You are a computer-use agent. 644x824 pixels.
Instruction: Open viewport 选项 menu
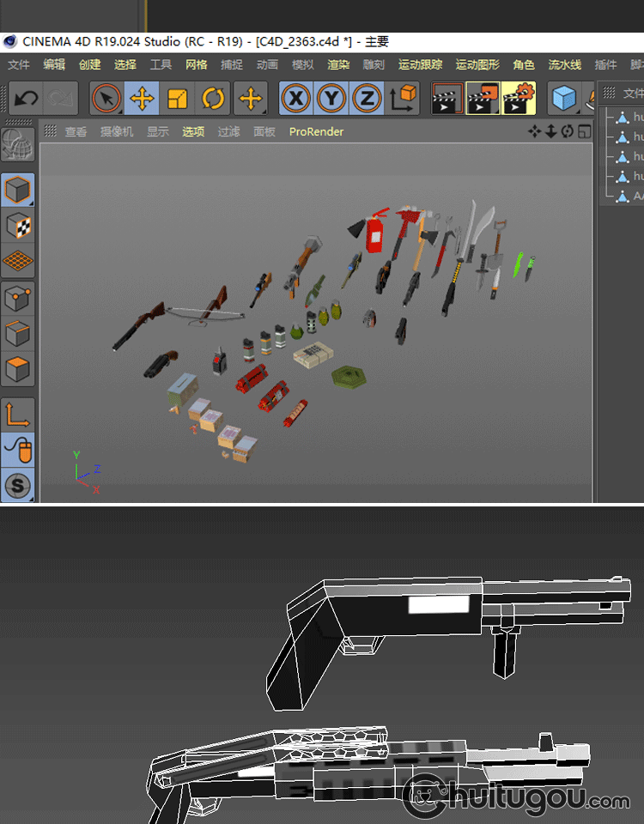tap(193, 131)
